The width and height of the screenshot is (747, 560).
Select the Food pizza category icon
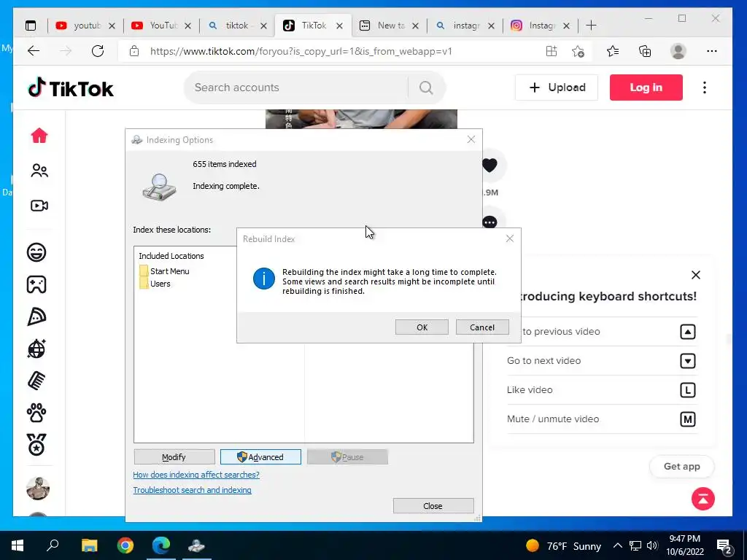pyautogui.click(x=36, y=316)
